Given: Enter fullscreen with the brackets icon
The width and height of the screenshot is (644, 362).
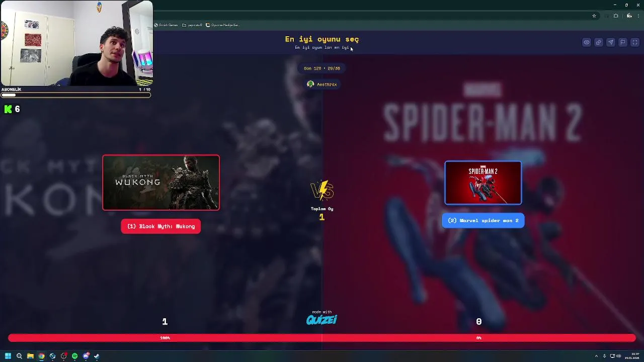Looking at the screenshot, I should (635, 42).
